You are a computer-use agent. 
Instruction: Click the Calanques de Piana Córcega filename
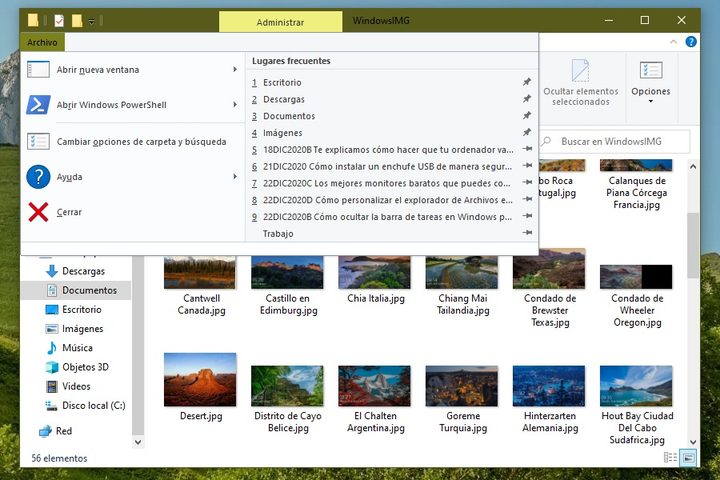click(637, 192)
